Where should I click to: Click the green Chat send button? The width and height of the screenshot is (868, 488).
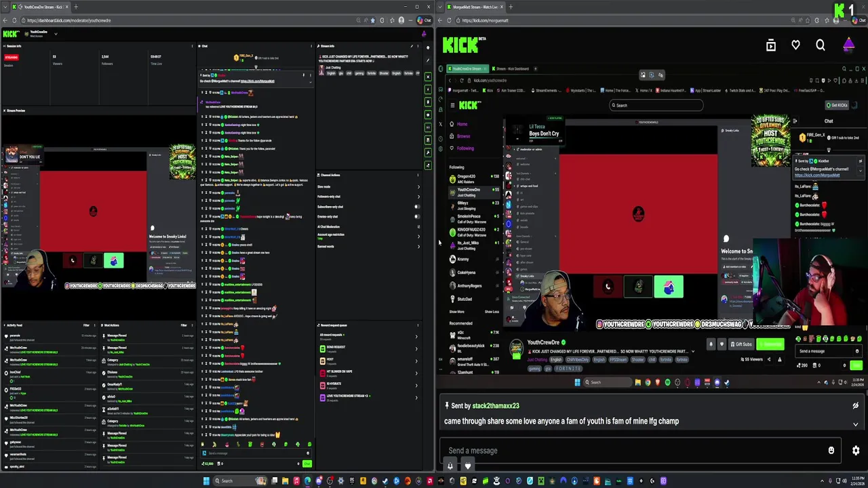click(x=307, y=464)
